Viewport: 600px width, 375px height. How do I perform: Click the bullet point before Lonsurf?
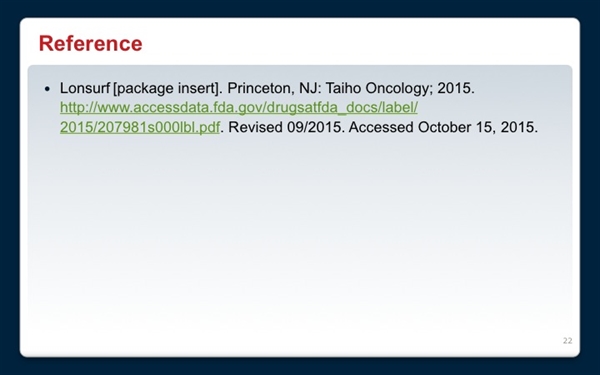click(47, 89)
